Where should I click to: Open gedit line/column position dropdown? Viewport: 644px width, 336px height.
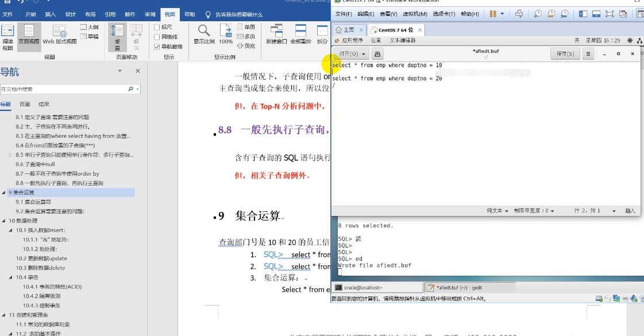(595, 211)
